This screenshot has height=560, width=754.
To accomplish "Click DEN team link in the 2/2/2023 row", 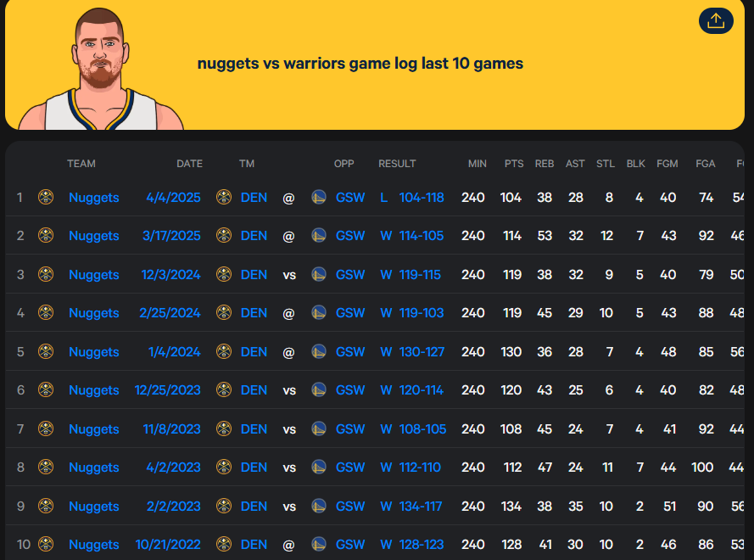I will pyautogui.click(x=254, y=506).
